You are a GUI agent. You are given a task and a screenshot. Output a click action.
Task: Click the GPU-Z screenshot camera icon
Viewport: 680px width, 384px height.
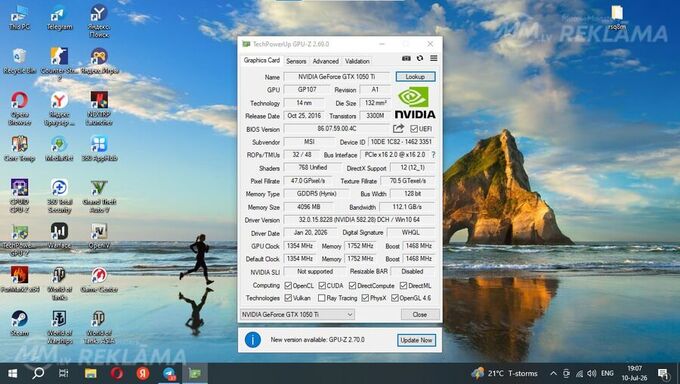tap(406, 58)
